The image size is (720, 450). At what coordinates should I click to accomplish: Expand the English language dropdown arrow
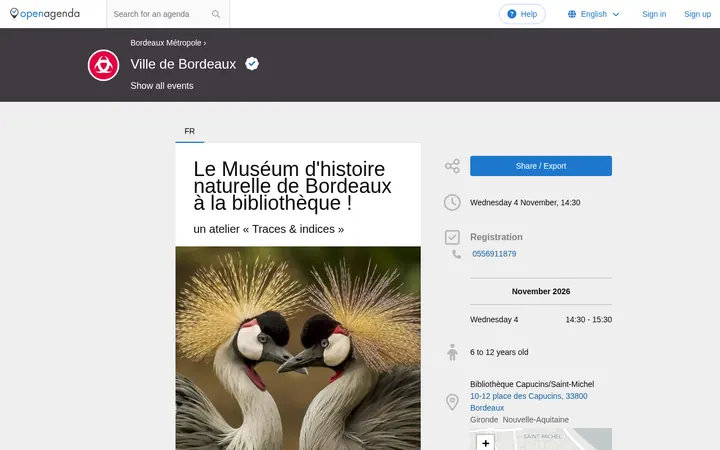pos(616,14)
